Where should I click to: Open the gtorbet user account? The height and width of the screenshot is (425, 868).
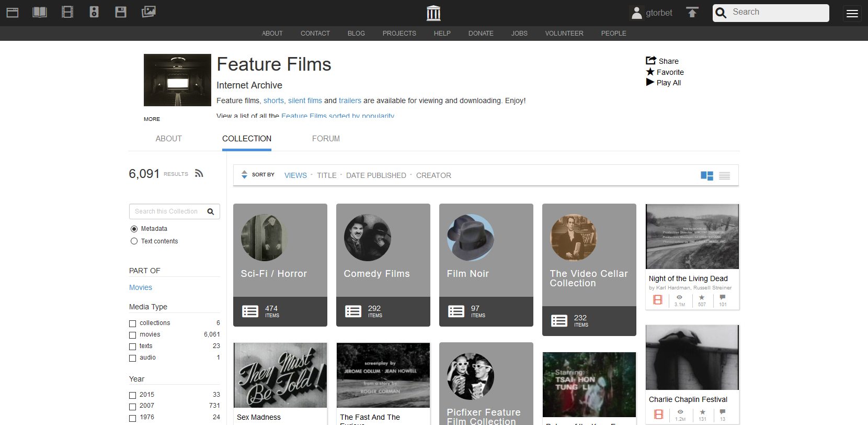coord(652,13)
